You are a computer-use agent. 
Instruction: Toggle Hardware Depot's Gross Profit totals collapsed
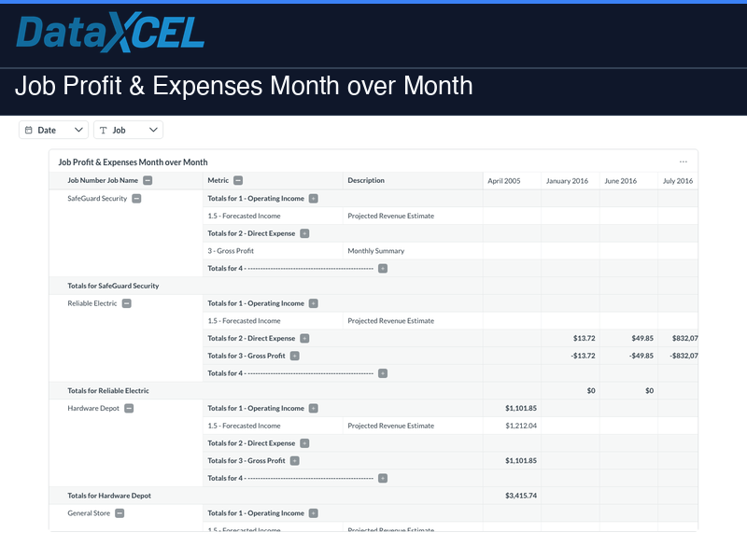295,460
